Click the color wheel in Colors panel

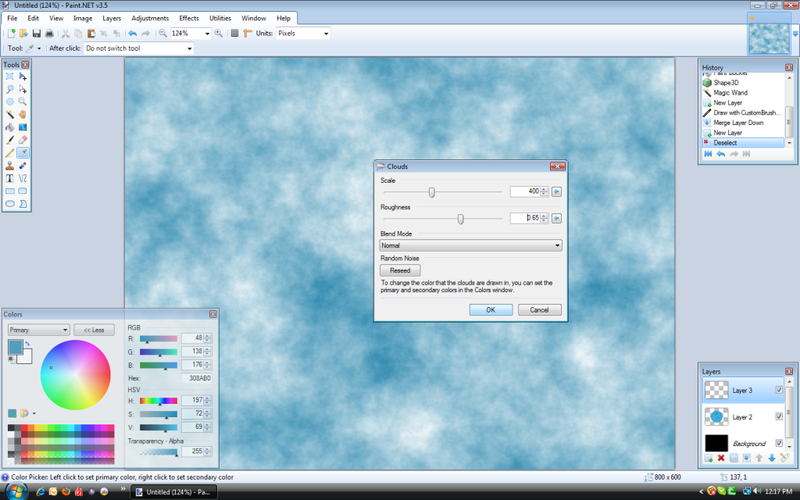(76, 374)
